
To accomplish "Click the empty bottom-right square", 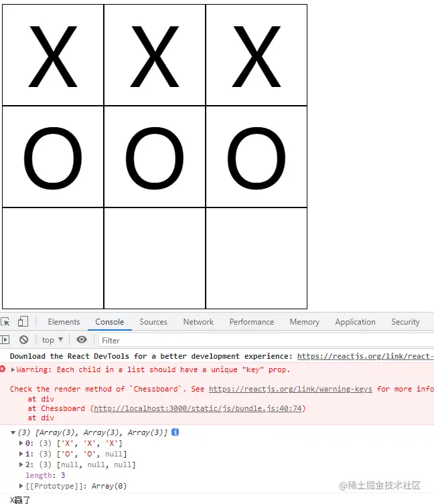I will 257,258.
